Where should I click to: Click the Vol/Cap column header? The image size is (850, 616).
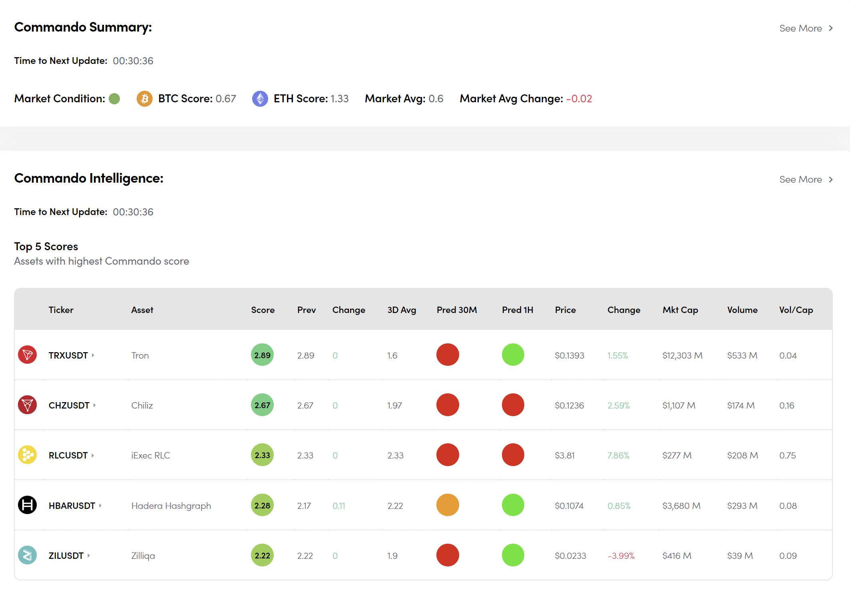tap(796, 310)
